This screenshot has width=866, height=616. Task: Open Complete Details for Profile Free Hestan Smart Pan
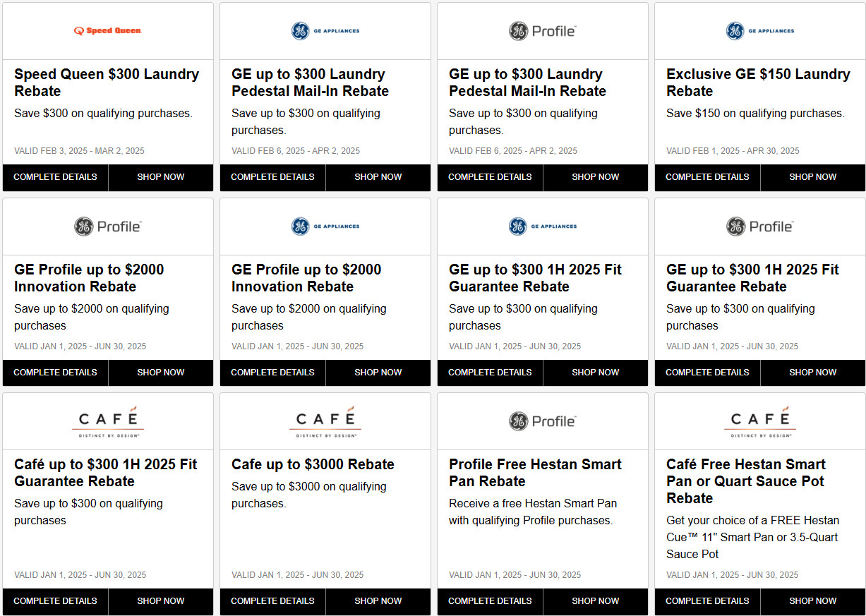[x=490, y=601]
